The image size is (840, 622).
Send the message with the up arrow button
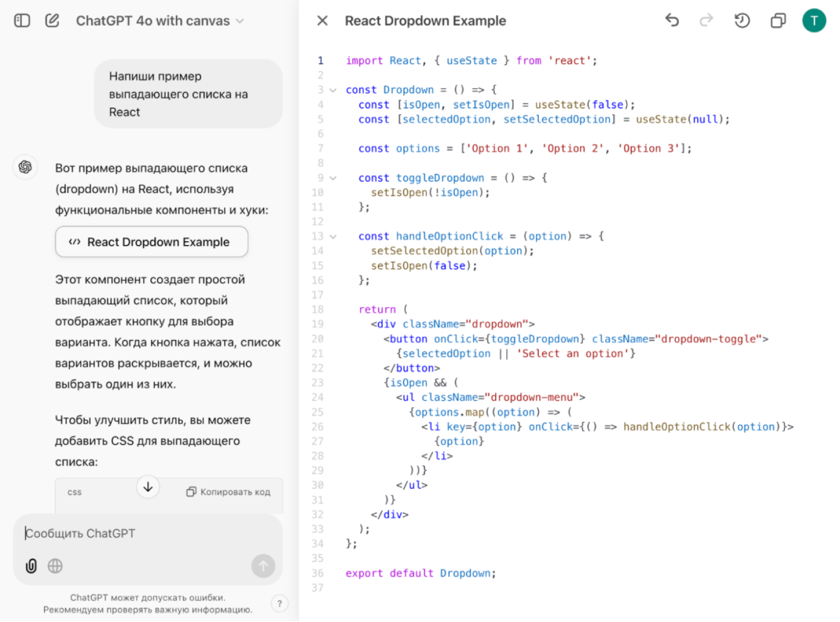pyautogui.click(x=263, y=566)
